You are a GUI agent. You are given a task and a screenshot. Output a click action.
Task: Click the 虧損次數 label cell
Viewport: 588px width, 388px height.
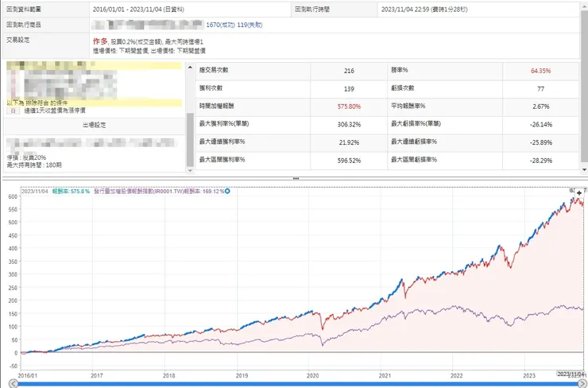click(445, 88)
